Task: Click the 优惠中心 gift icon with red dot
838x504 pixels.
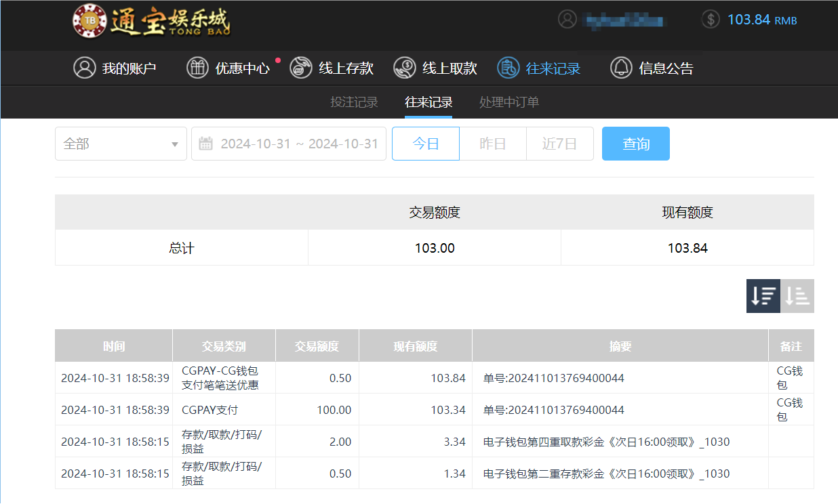Action: tap(197, 68)
